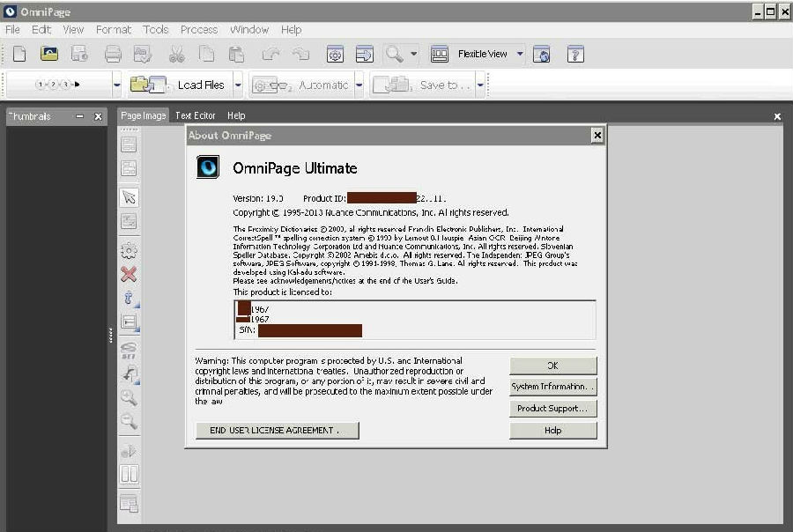This screenshot has height=532, width=793.
Task: Select the Zoom In magnifier in the side toolbar
Action: coord(129,397)
